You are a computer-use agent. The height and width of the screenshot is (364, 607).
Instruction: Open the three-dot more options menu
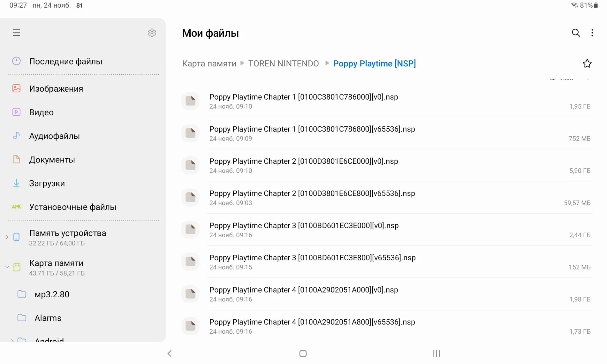pyautogui.click(x=592, y=33)
